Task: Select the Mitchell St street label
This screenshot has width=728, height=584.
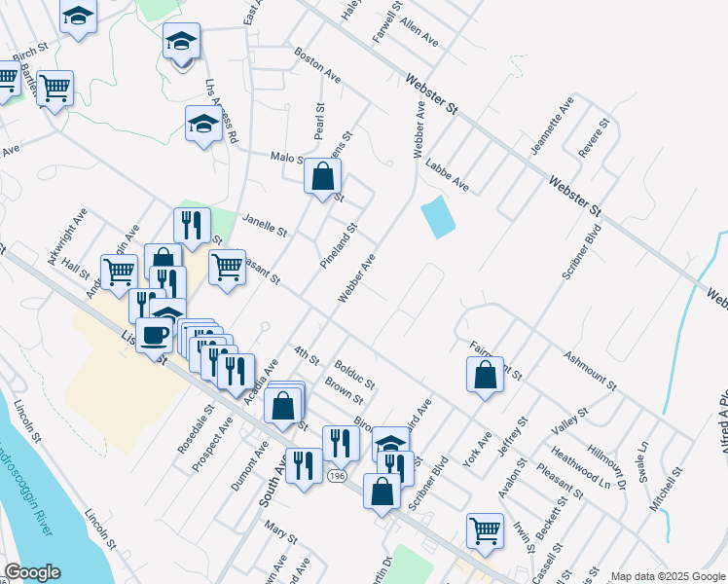Action: point(667,490)
